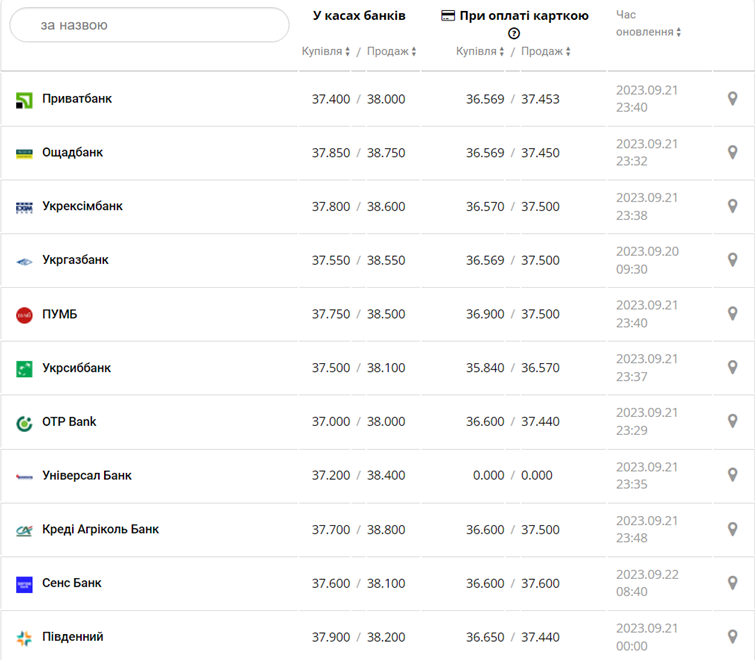Show Сенс Банк branch location pin
The image size is (755, 660).
tap(732, 583)
